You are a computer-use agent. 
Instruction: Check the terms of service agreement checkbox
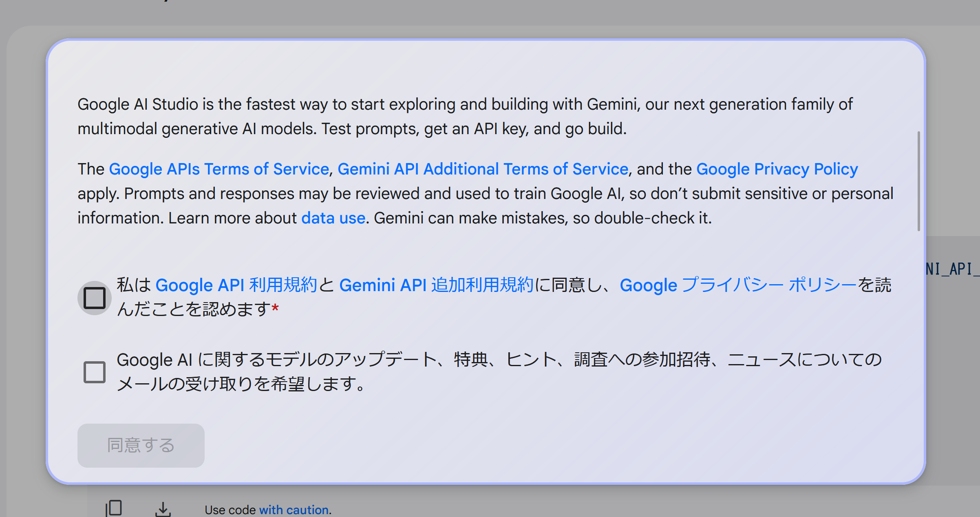[x=95, y=298]
